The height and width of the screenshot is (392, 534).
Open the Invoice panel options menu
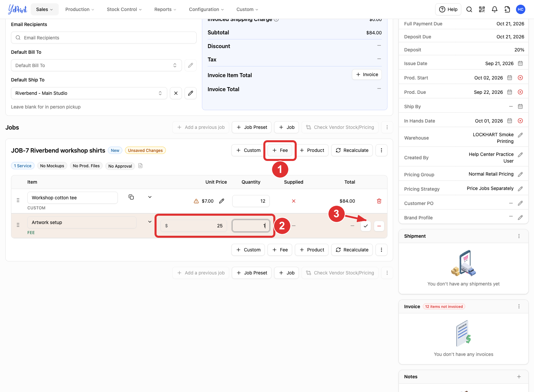[519, 307]
